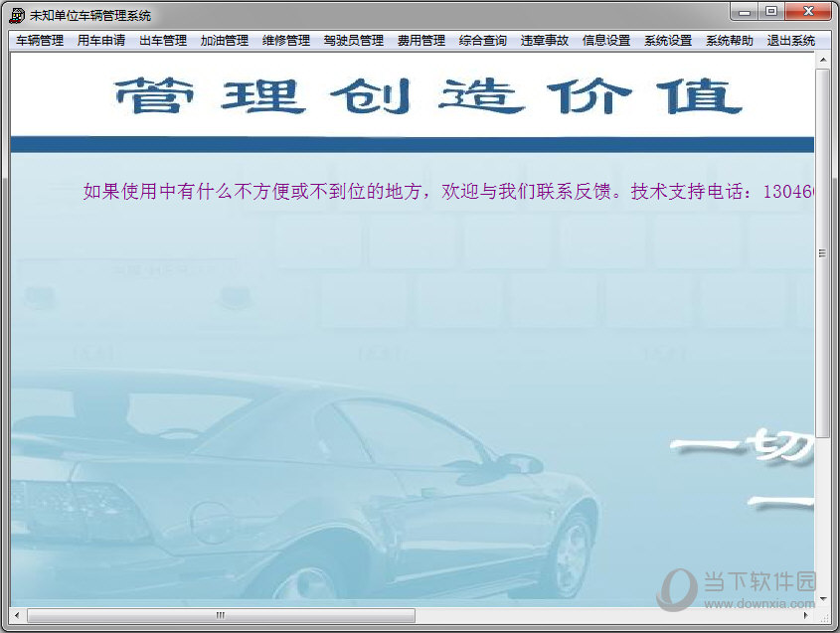This screenshot has width=840, height=633.
Task: Open the 系统设置 menu
Action: click(668, 41)
